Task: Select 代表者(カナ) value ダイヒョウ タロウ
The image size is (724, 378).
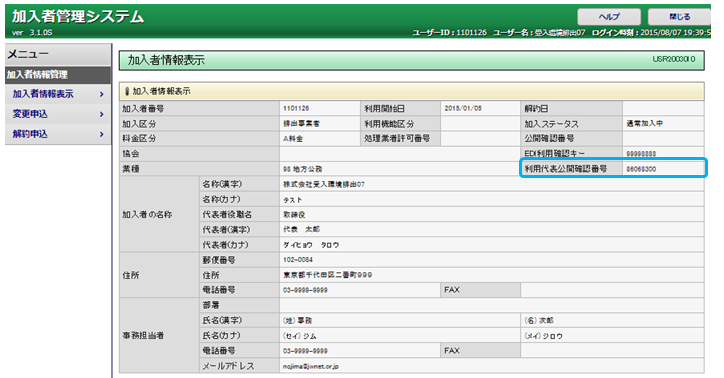Action: tap(311, 245)
